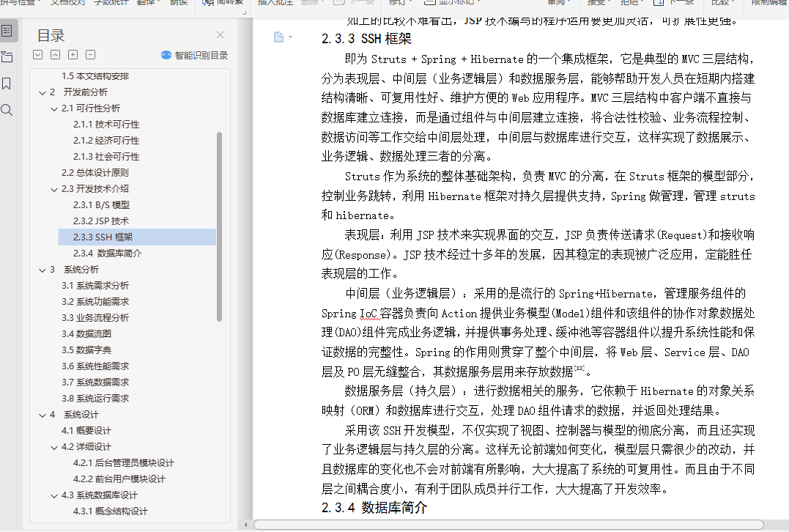Collapse section 2.3 开发技术介绍
Viewport: 789px width, 532px height.
[x=54, y=189]
